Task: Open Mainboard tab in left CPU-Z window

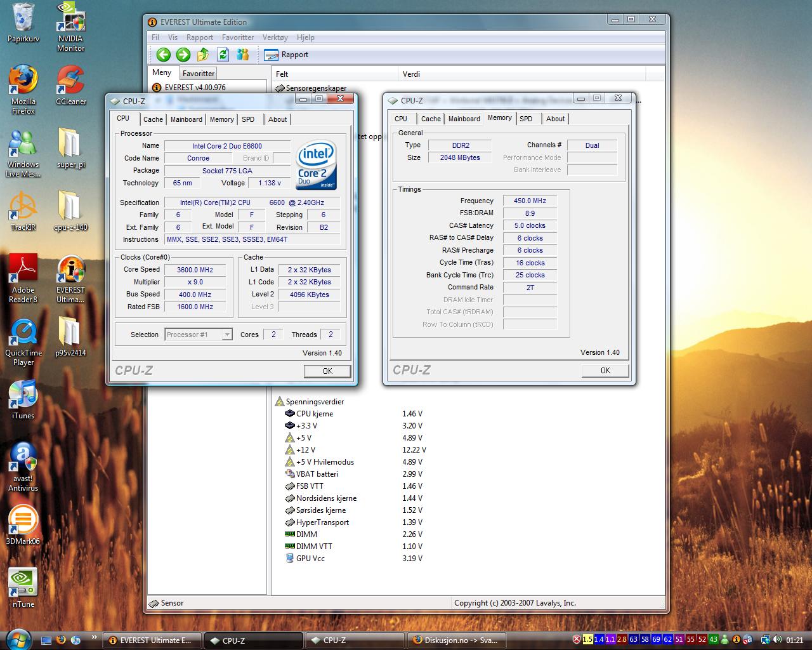Action: pos(187,119)
